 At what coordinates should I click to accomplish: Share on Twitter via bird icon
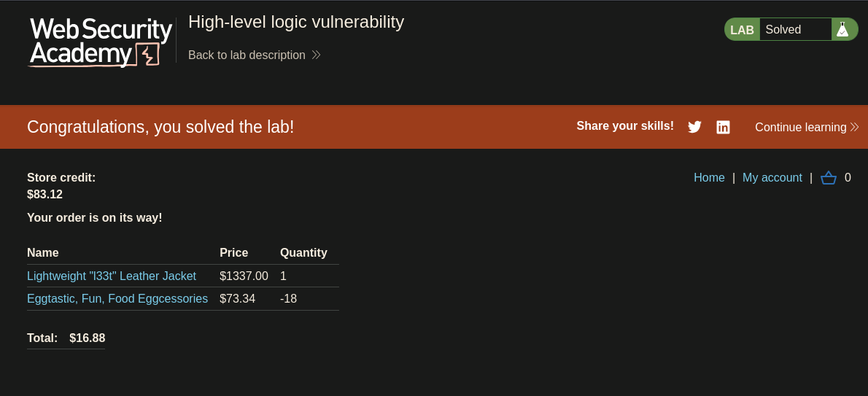pyautogui.click(x=694, y=127)
